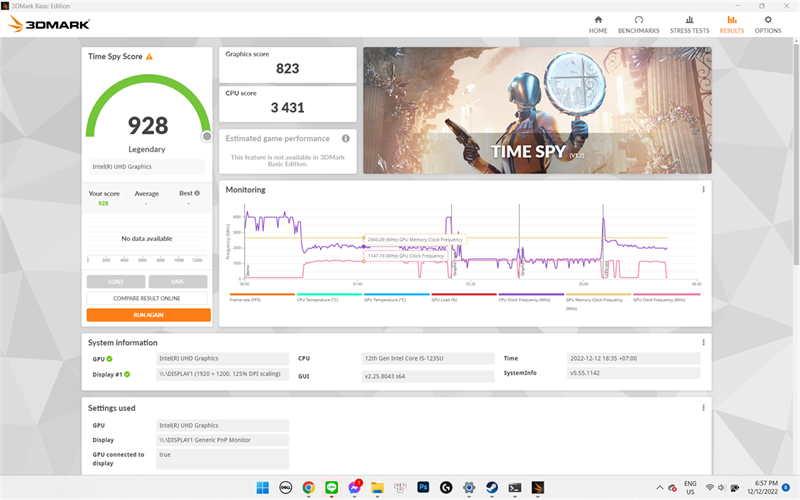Open the terminal icon in taskbar
Screen dimensions: 800x500
(515, 488)
